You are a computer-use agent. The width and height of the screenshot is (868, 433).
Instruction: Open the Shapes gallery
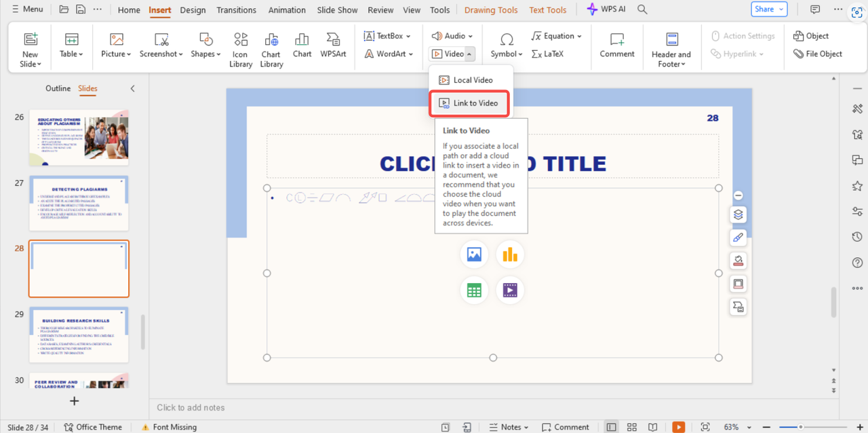206,45
